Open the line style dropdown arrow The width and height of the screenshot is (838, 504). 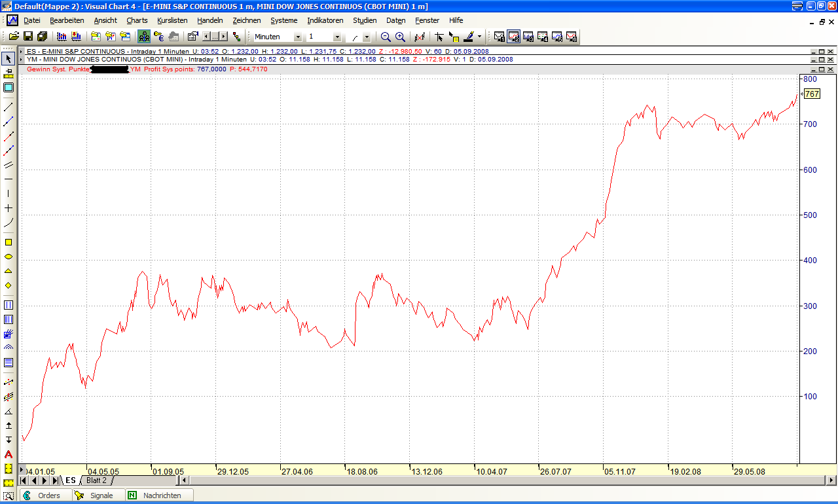pyautogui.click(x=367, y=37)
